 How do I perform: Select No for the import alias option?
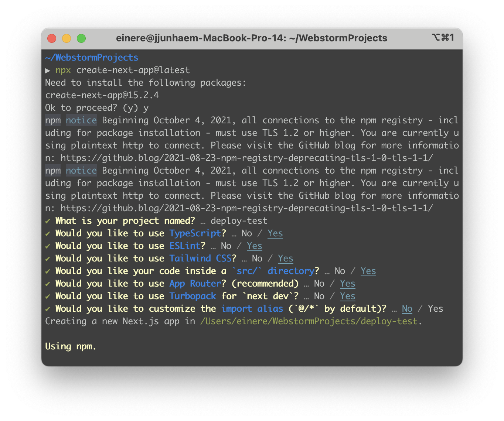407,309
